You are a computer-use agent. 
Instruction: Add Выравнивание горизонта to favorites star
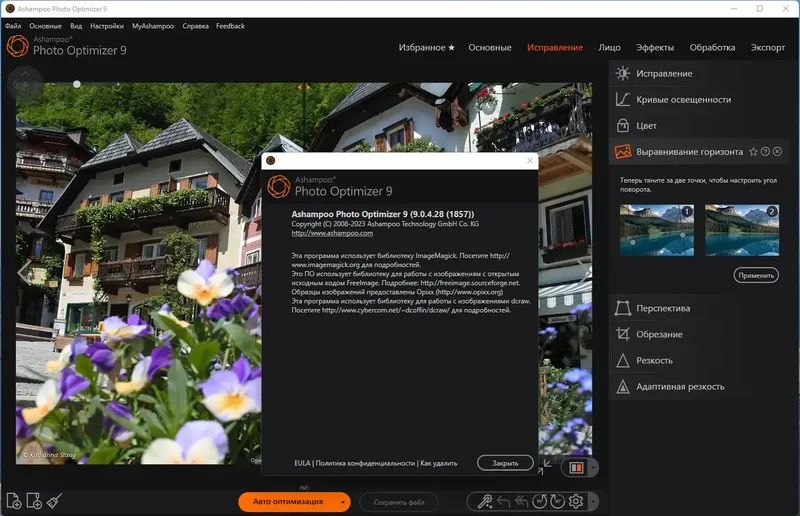click(753, 152)
